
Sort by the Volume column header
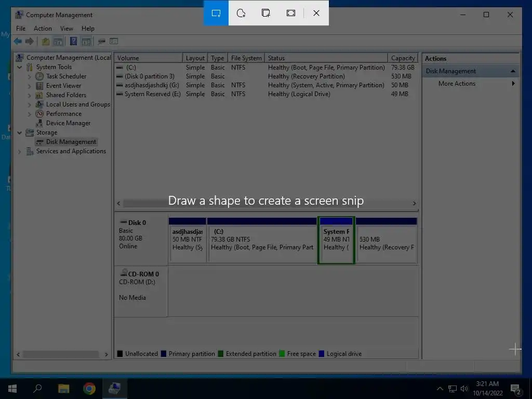click(x=149, y=58)
